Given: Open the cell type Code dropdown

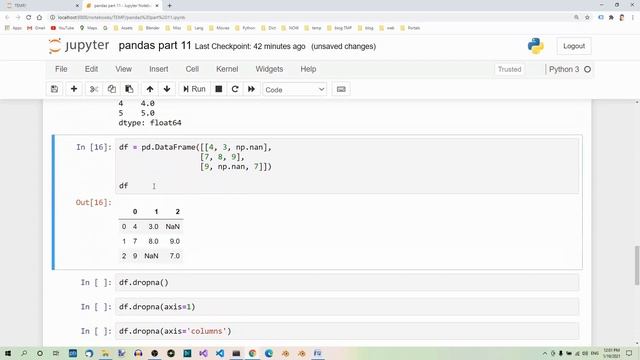Looking at the screenshot, I should pyautogui.click(x=294, y=89).
